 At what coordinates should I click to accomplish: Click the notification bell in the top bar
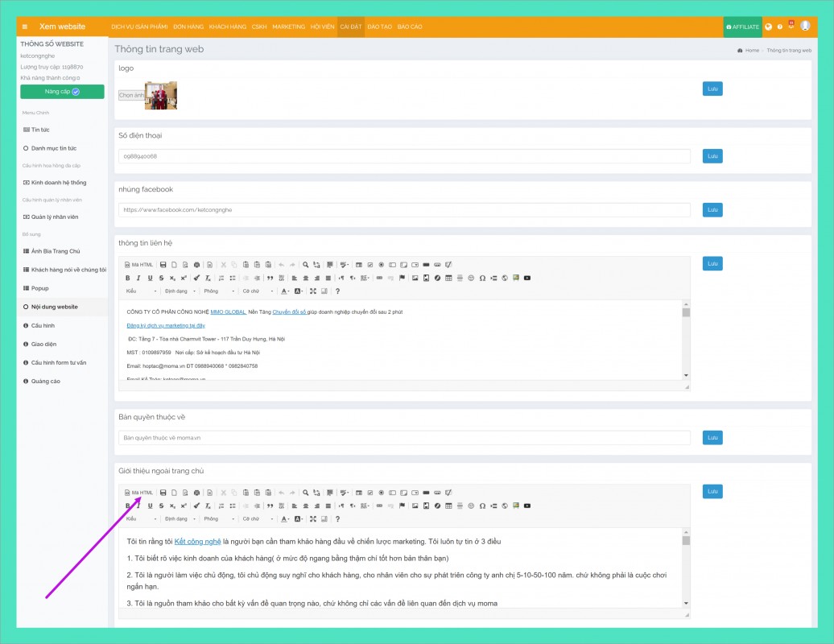(791, 27)
